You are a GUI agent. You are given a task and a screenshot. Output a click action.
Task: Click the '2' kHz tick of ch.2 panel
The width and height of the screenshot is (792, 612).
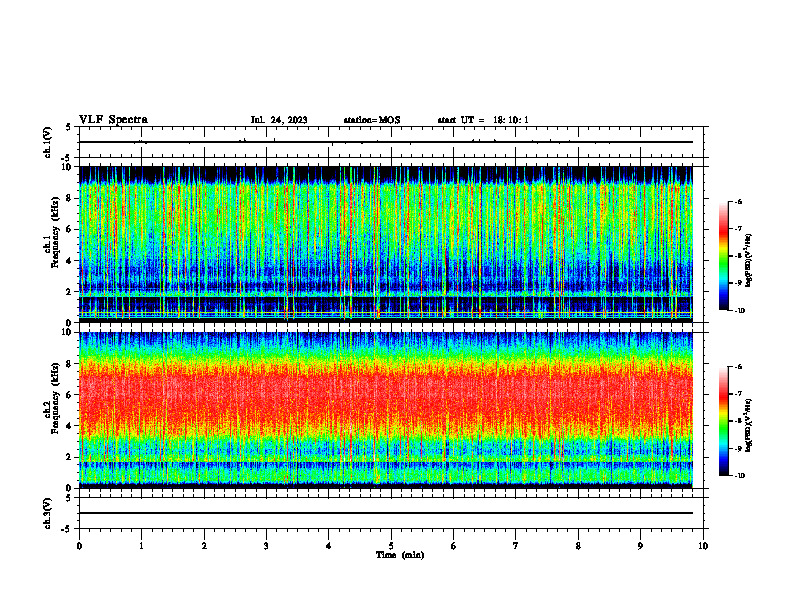tap(69, 457)
